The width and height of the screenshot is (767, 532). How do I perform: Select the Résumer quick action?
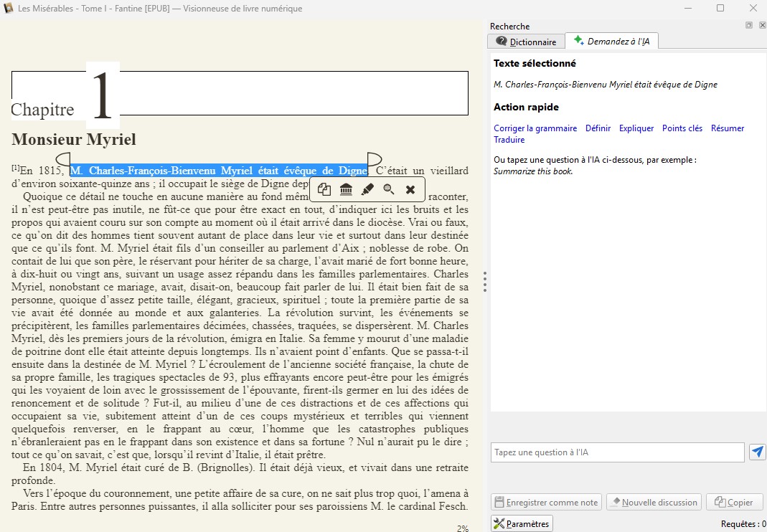coord(728,128)
